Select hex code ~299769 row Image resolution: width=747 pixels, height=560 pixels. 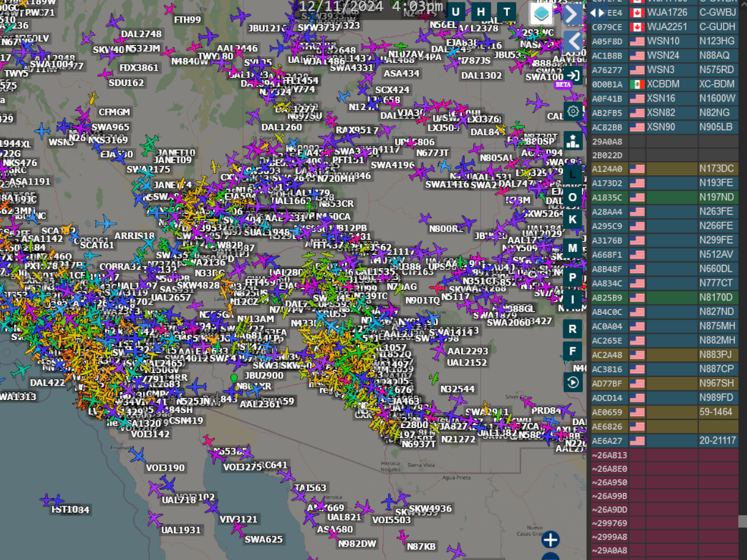[664, 523]
